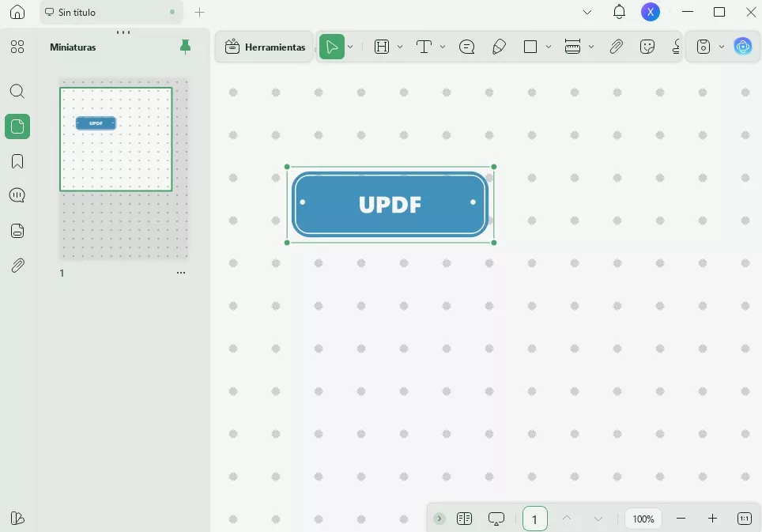This screenshot has width=762, height=532.
Task: Set actual size with 1:1 icon
Action: pyautogui.click(x=745, y=519)
